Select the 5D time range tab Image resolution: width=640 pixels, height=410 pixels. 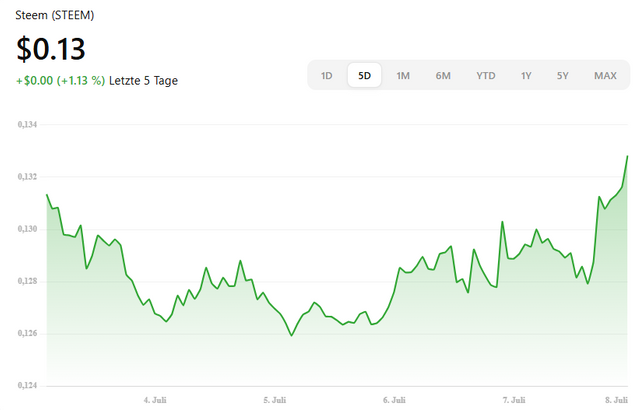click(364, 75)
